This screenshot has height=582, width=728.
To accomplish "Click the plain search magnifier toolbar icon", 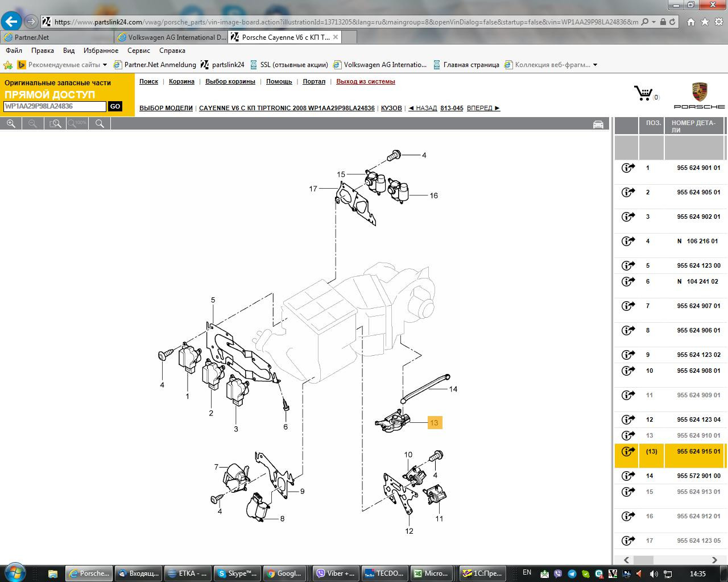I will coord(100,123).
